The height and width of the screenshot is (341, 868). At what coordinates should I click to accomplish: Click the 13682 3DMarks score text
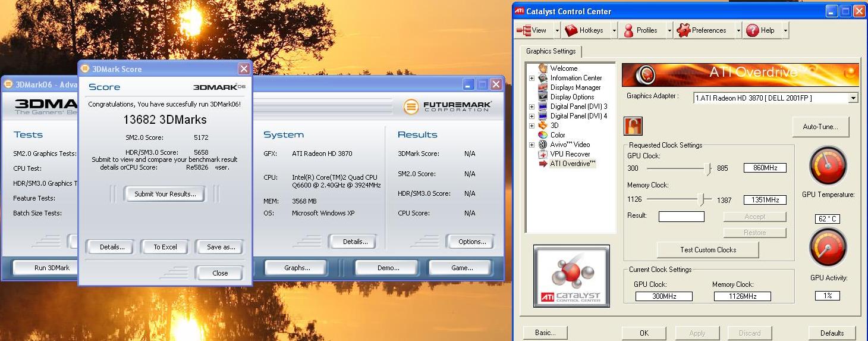point(165,120)
